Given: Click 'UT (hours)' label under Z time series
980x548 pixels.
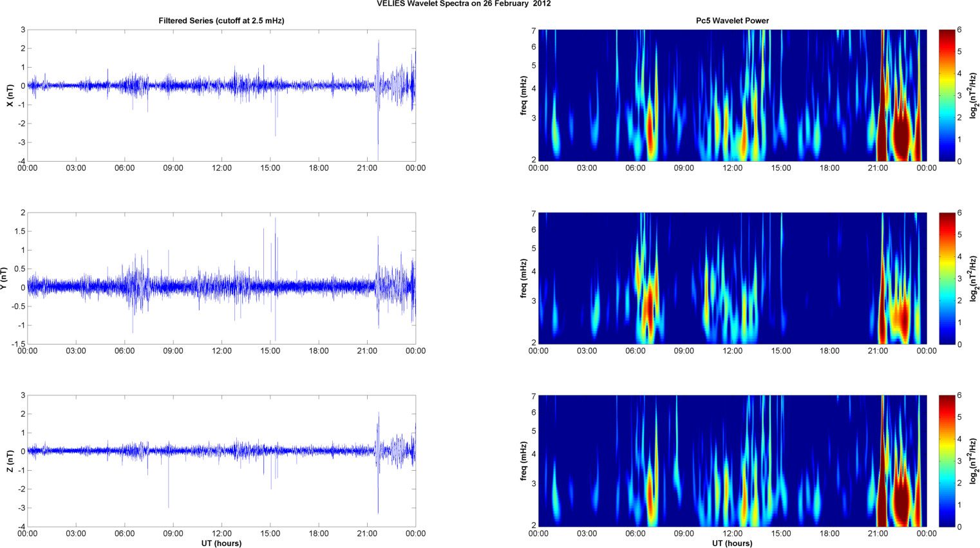Looking at the screenshot, I should coord(221,543).
